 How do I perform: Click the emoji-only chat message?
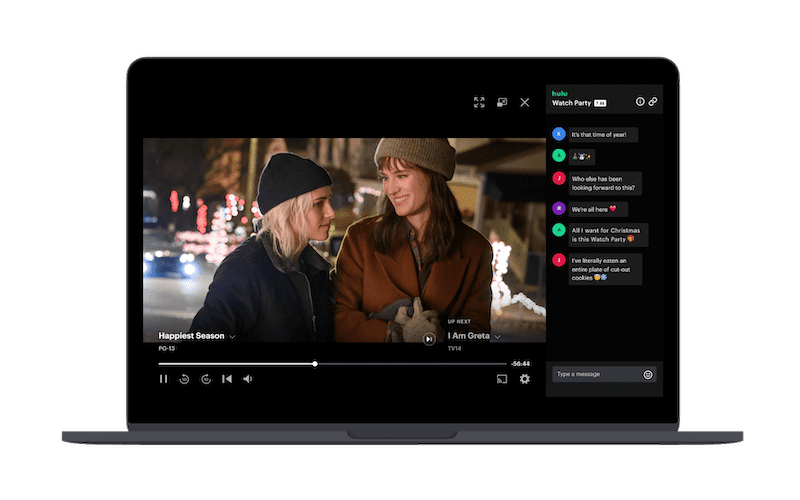coord(582,157)
